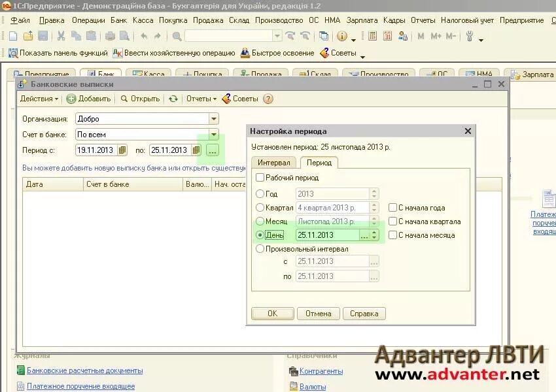The width and height of the screenshot is (556, 392).
Task: Open calendar picker for the по date field
Action: (196, 150)
